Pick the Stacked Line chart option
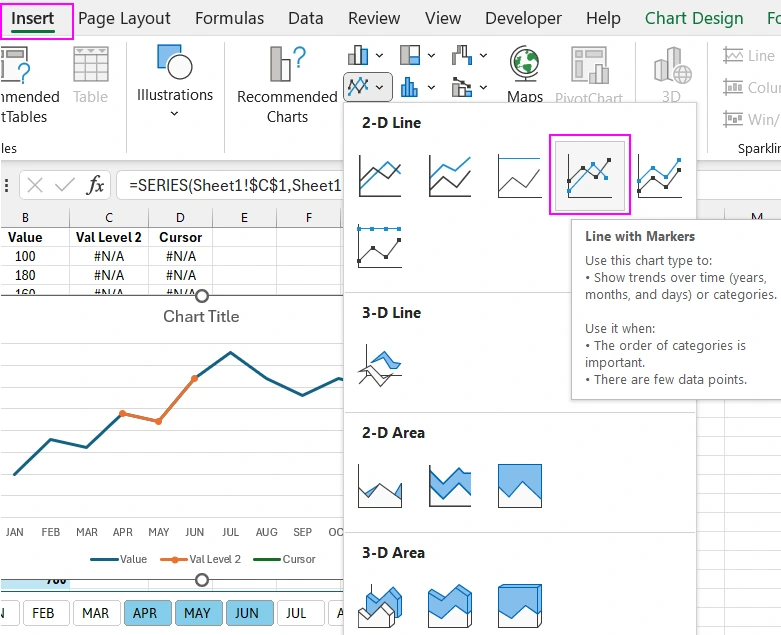Screen dimensions: 781x635 click(450, 175)
